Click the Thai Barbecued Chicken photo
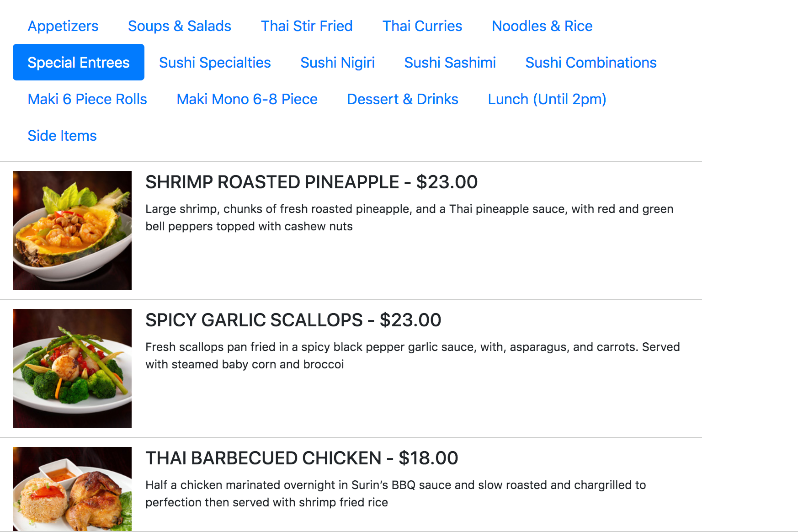This screenshot has height=532, width=798. coord(72,489)
